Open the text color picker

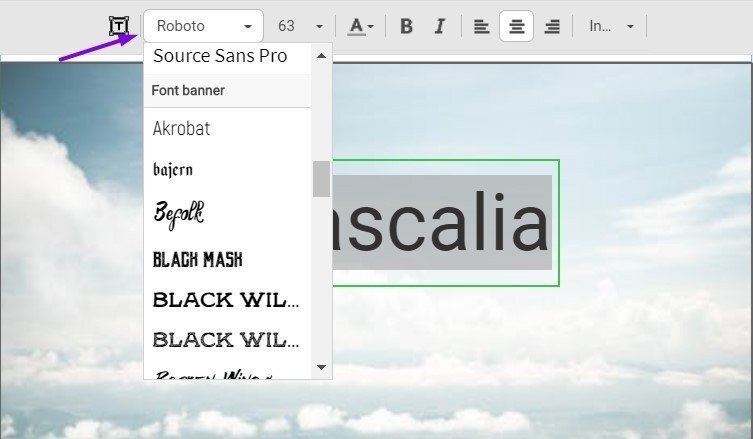tap(360, 26)
